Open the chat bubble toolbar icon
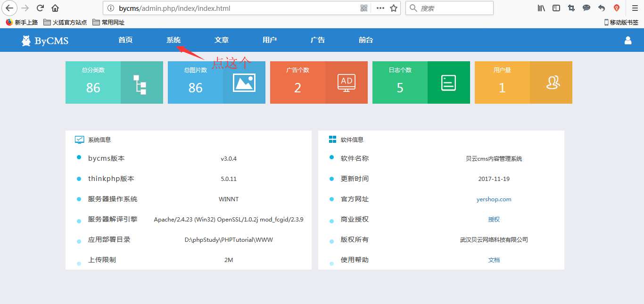The image size is (644, 304). (586, 8)
